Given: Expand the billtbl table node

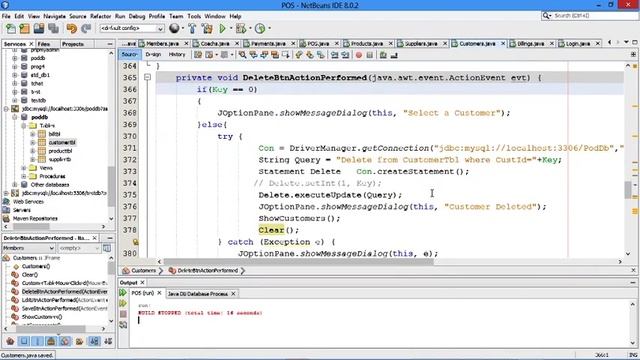Looking at the screenshot, I should pos(33,134).
